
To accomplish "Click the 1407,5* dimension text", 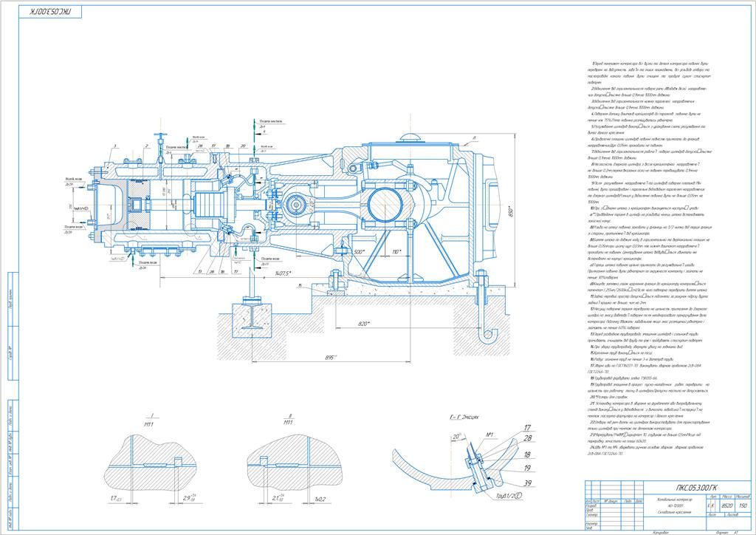I will tap(284, 273).
